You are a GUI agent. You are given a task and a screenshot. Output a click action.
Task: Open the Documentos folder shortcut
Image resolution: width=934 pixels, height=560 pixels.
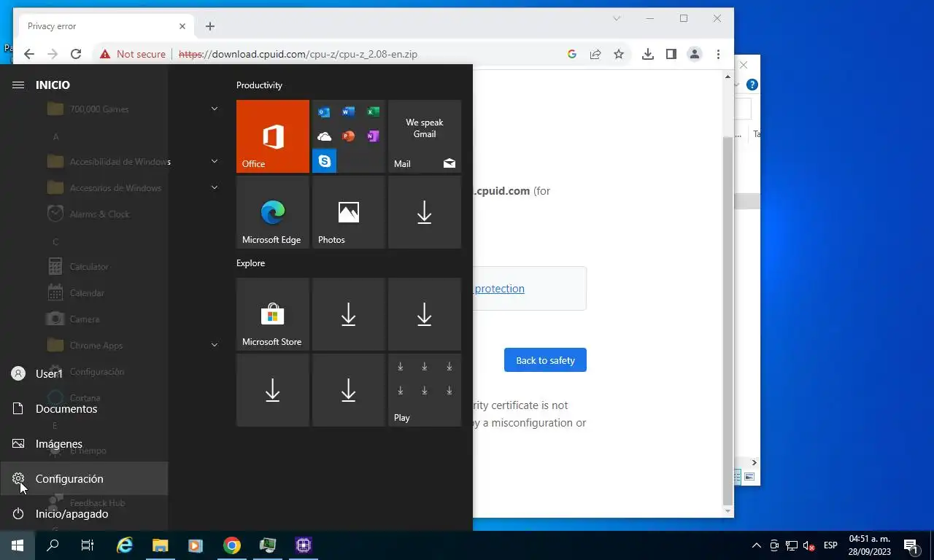click(x=84, y=408)
